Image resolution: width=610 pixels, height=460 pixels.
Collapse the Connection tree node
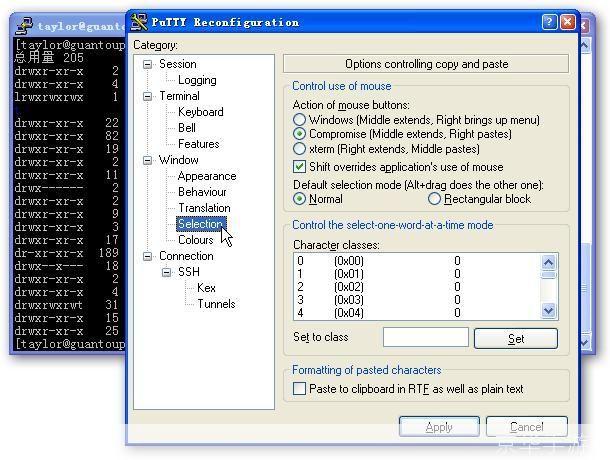147,256
